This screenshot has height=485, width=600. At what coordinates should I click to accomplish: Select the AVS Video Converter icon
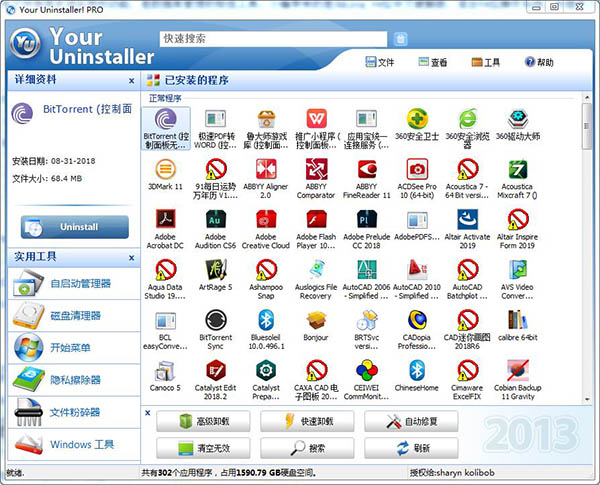[518, 269]
